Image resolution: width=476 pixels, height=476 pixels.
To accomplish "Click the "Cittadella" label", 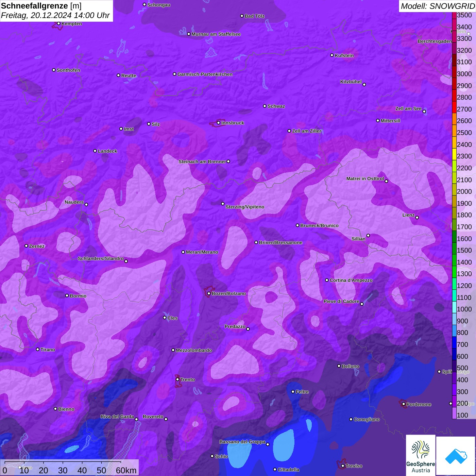I will coord(289,470).
